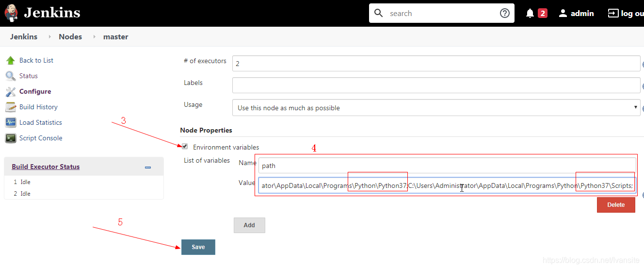Open Build Executor Status link
This screenshot has width=644, height=269.
(x=46, y=167)
